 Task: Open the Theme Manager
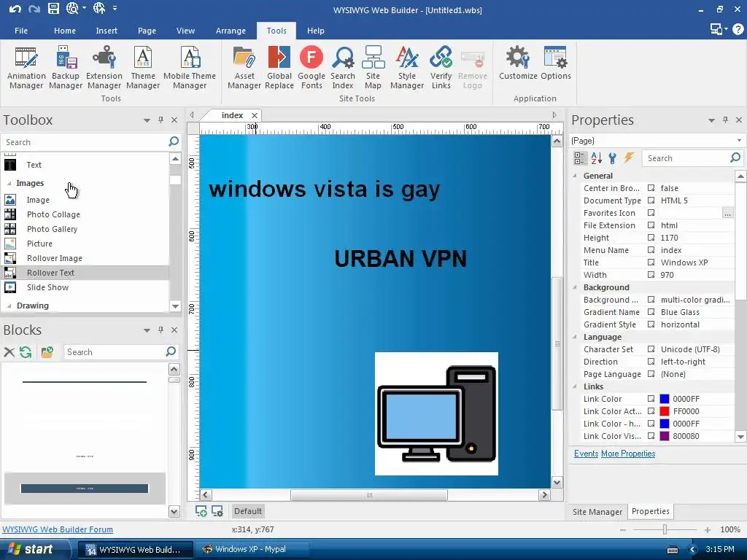(143, 68)
